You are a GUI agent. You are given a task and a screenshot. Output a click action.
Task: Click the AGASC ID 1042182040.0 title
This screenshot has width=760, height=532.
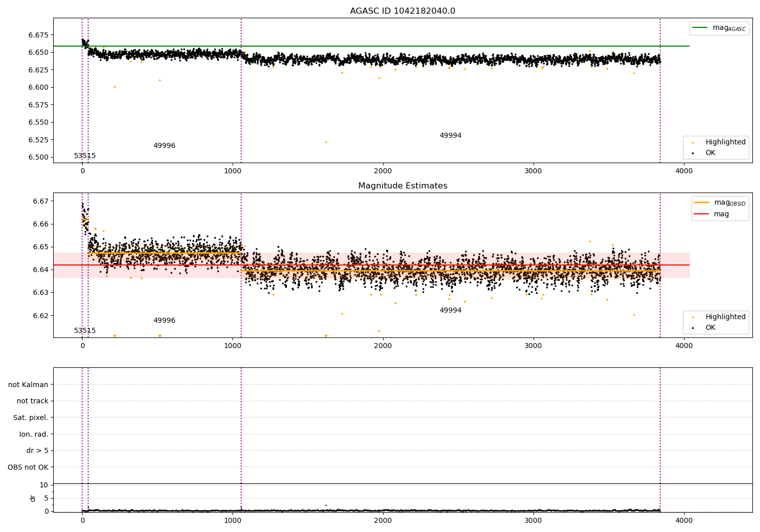[402, 11]
